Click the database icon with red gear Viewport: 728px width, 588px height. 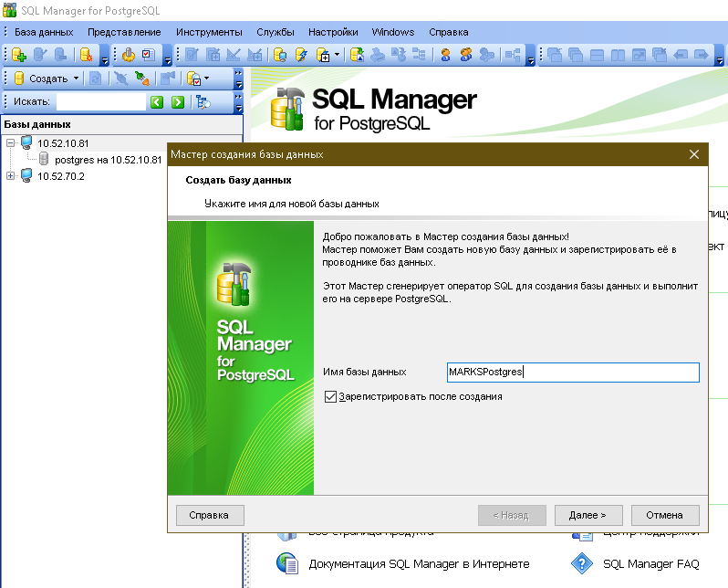(86, 55)
